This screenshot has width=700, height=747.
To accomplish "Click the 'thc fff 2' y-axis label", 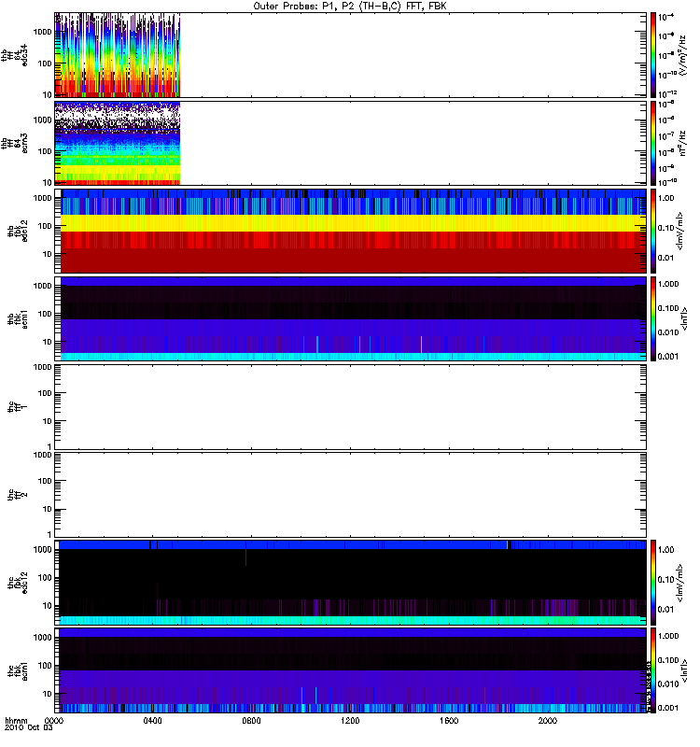I will coord(18,495).
